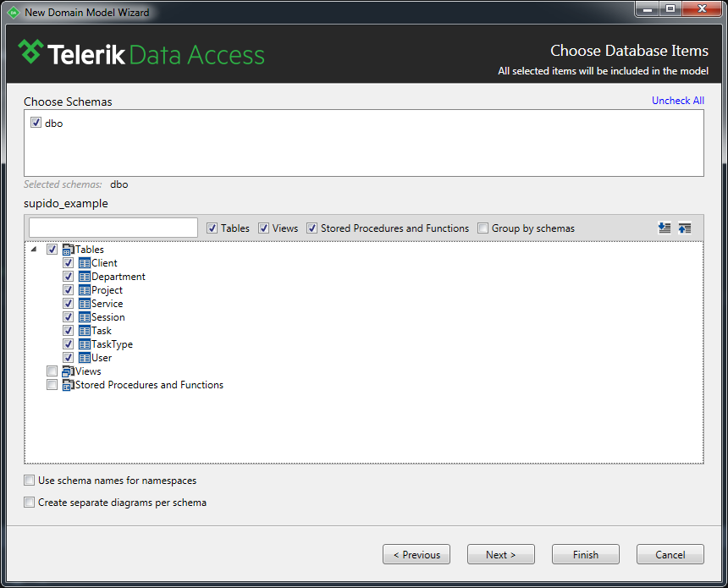Uncheck the User table checkbox
The image size is (728, 588).
[69, 357]
